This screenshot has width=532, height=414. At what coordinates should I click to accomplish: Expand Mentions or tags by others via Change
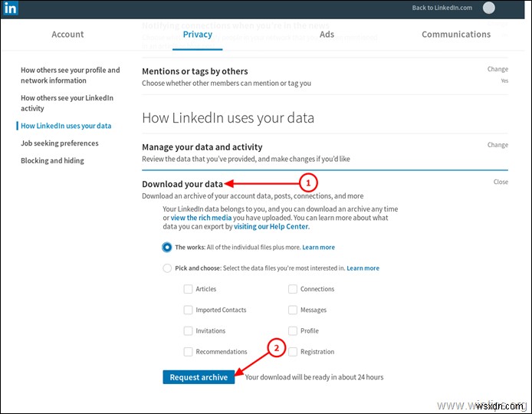click(498, 70)
